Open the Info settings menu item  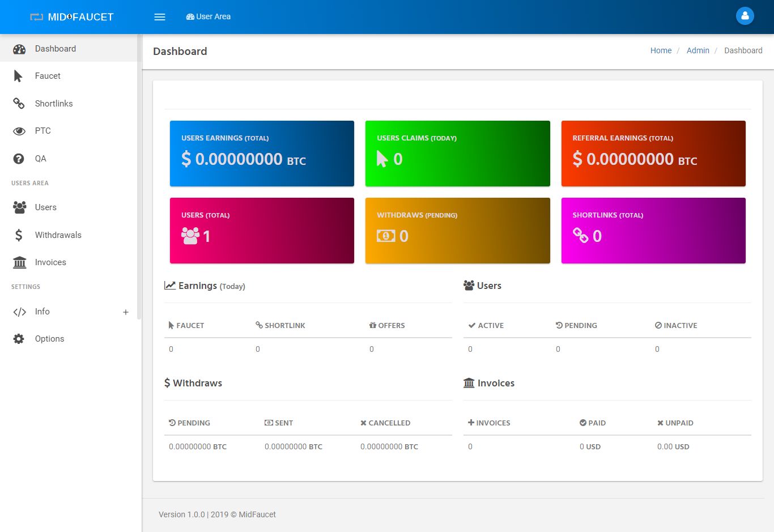coord(42,312)
